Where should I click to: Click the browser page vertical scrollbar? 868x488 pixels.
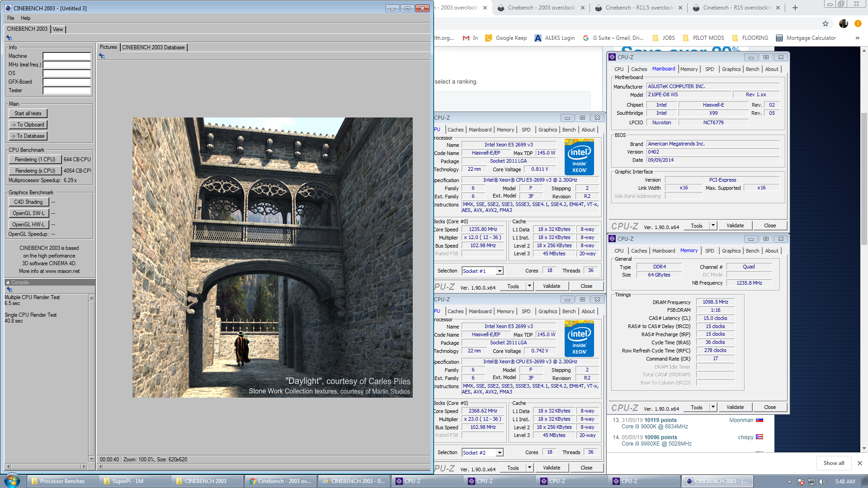point(864,249)
